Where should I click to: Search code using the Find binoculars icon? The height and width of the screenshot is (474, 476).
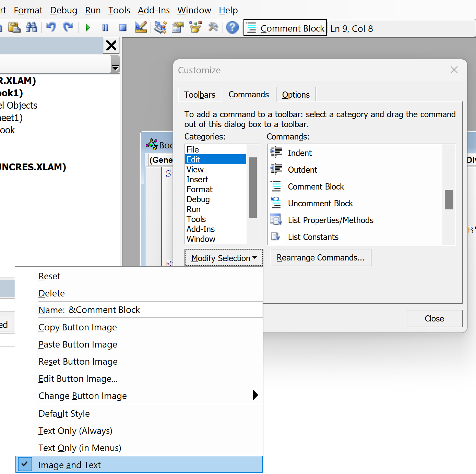32,27
